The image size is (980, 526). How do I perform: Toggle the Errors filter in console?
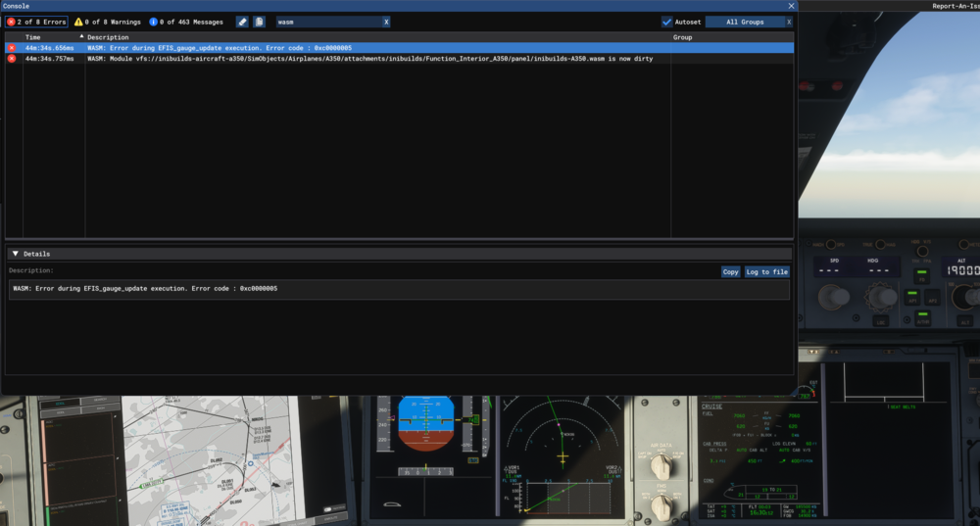36,22
